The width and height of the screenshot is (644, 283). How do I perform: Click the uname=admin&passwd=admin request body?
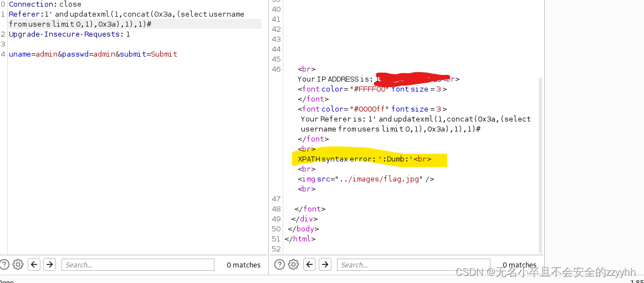[x=93, y=54]
